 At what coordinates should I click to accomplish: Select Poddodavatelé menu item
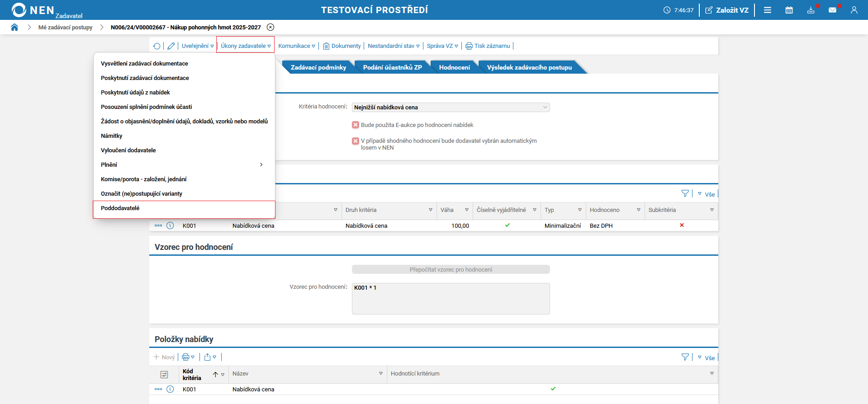click(184, 208)
